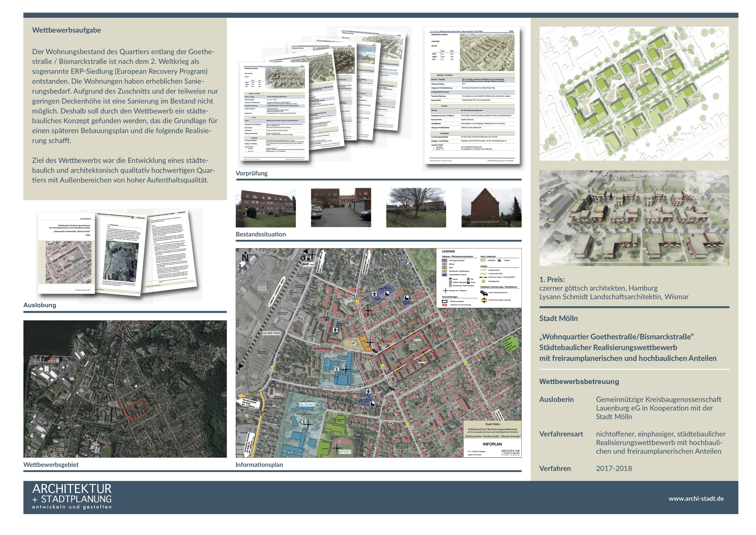756x535 pixels.
Task: Click the traffic cars icon in the legend
Action: tap(484, 293)
